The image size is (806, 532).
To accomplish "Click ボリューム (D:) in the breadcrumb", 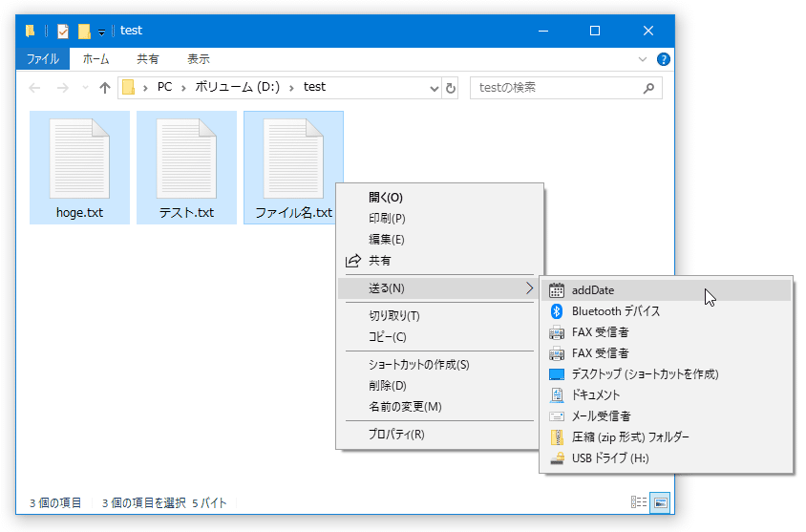I will [x=237, y=87].
